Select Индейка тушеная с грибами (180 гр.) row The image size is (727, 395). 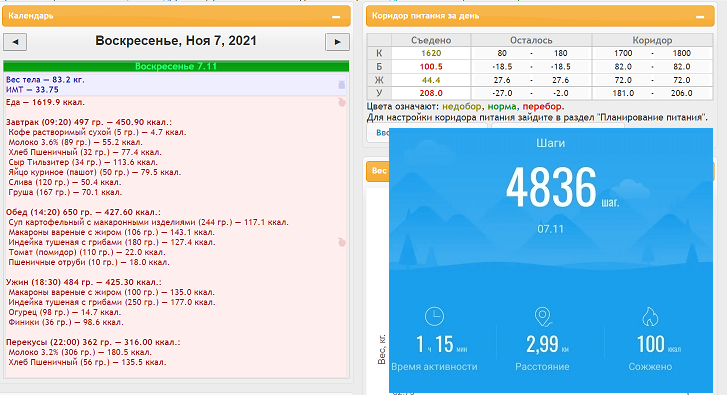tap(112, 242)
